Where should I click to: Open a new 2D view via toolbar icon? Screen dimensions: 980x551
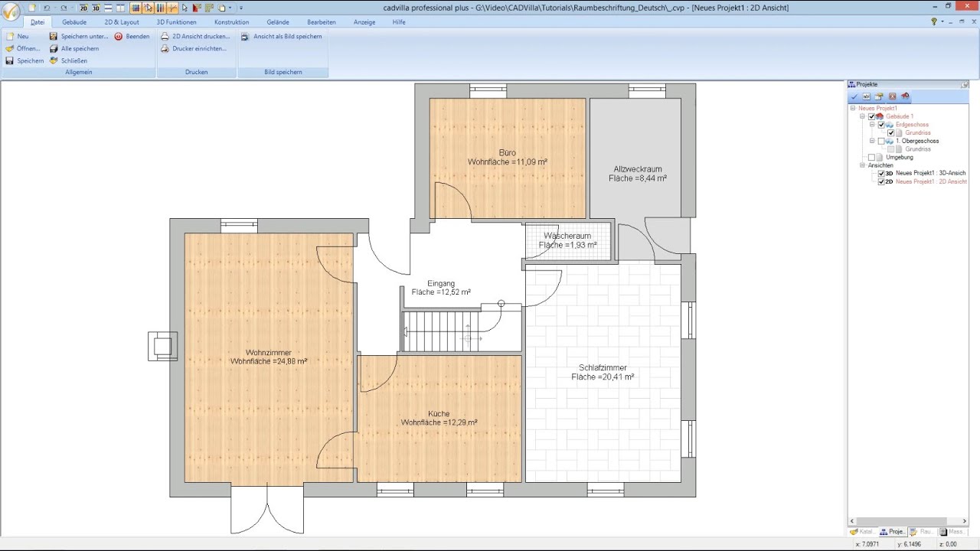[83, 8]
